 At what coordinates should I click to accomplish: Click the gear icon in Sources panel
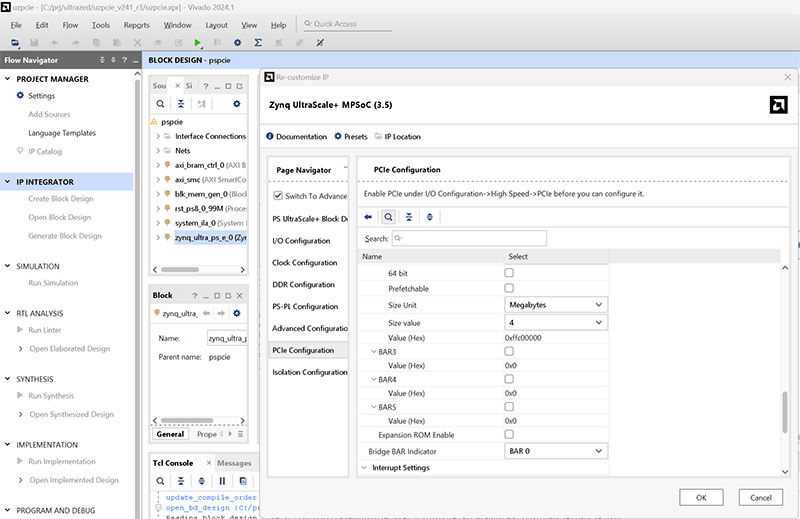236,103
